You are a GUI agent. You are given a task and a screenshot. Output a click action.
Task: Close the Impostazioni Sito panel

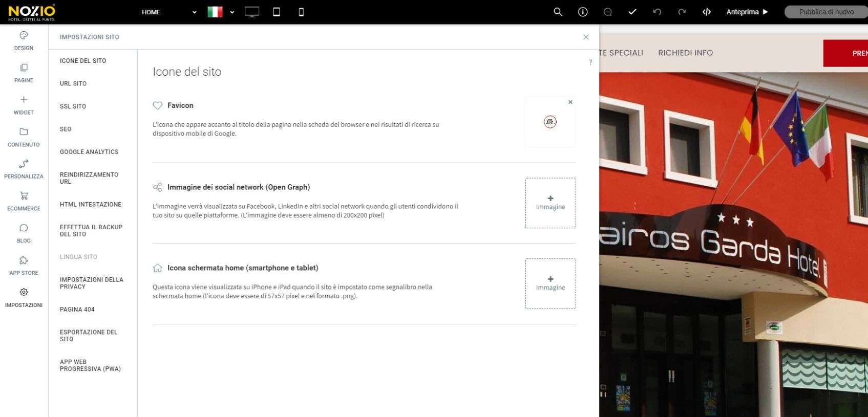(x=586, y=37)
